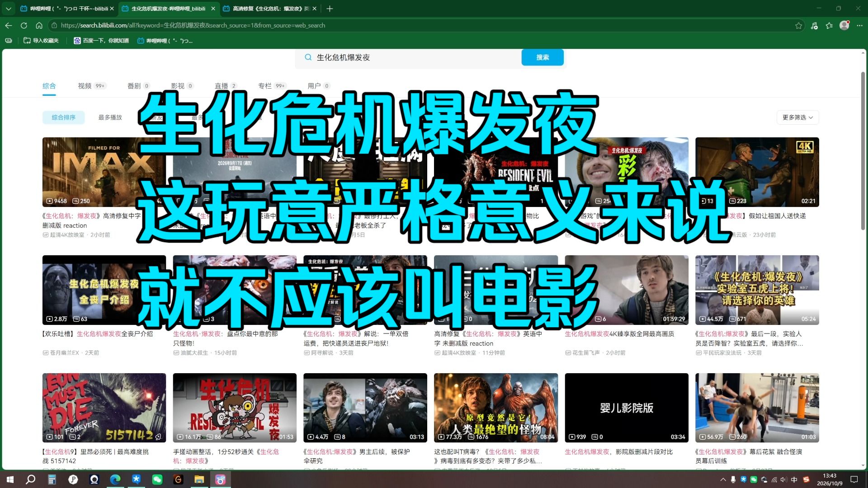868x488 pixels.
Task: Open the 直播 results tab
Action: (x=226, y=86)
